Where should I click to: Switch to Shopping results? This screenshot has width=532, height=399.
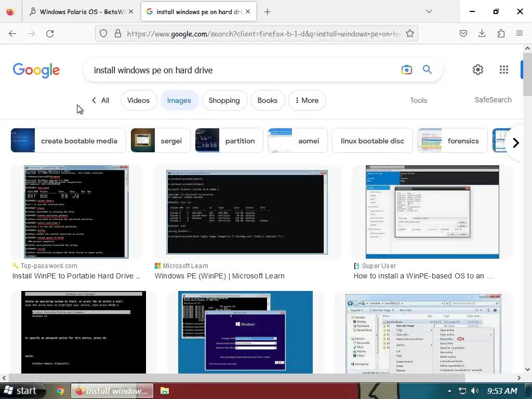[x=224, y=100]
